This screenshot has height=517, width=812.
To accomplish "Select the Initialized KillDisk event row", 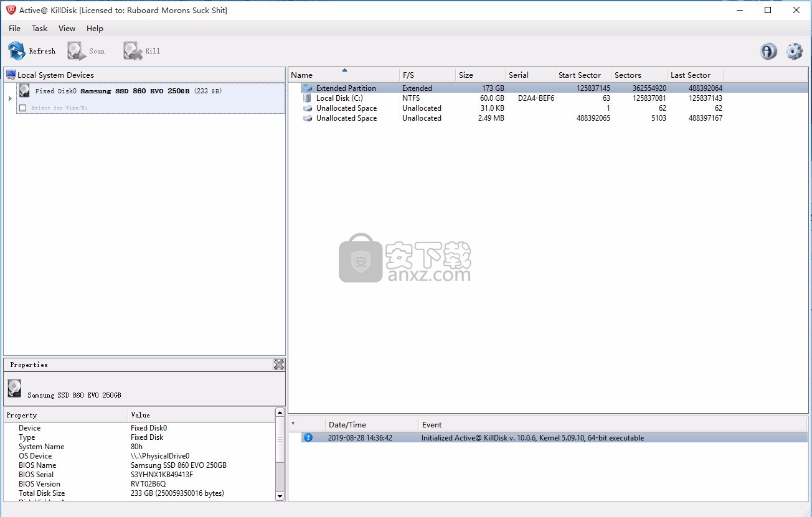I will pos(548,438).
